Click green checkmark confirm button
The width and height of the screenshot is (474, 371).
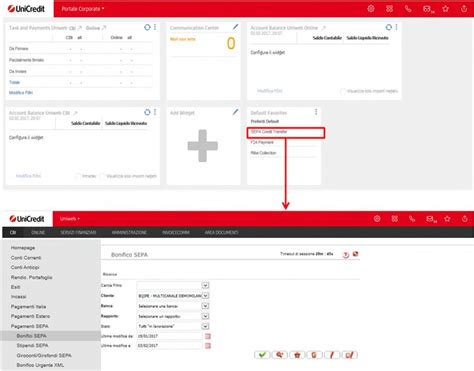coord(262,355)
